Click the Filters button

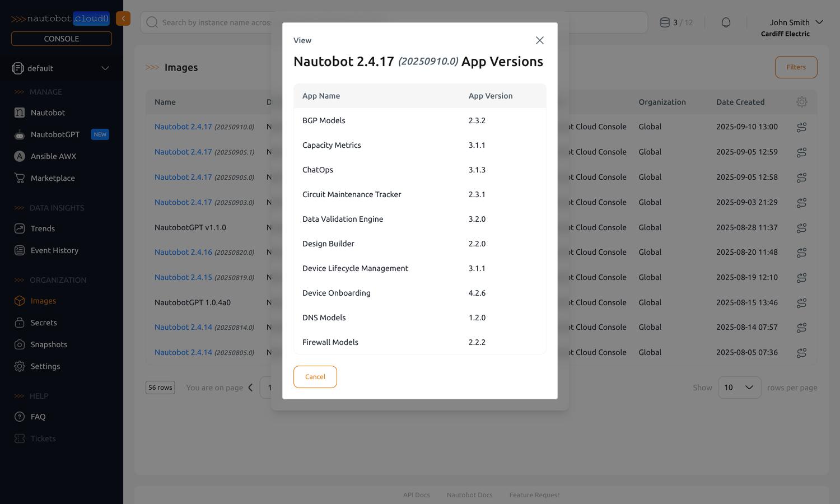(x=796, y=67)
